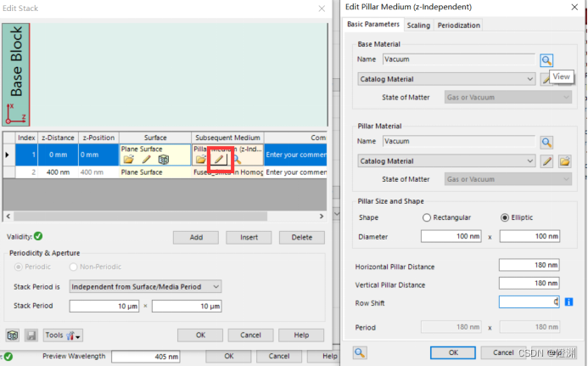Focus the Row Shift field

pos(529,301)
